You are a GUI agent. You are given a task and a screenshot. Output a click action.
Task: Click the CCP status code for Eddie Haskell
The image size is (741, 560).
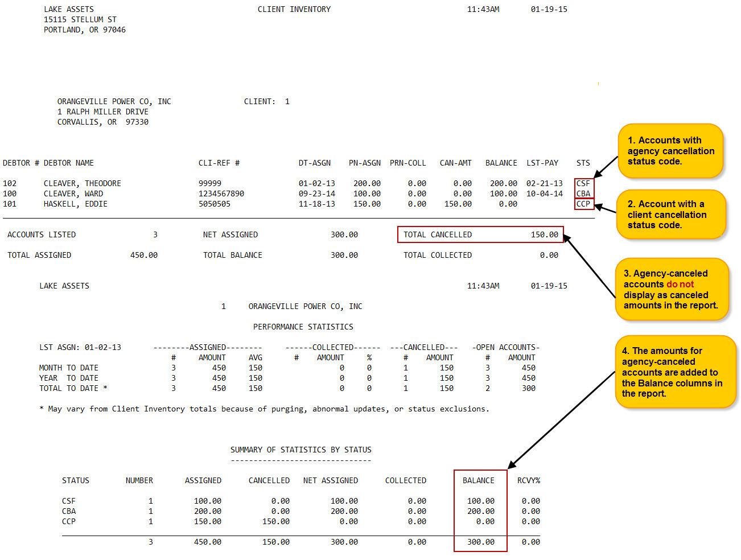pos(583,204)
